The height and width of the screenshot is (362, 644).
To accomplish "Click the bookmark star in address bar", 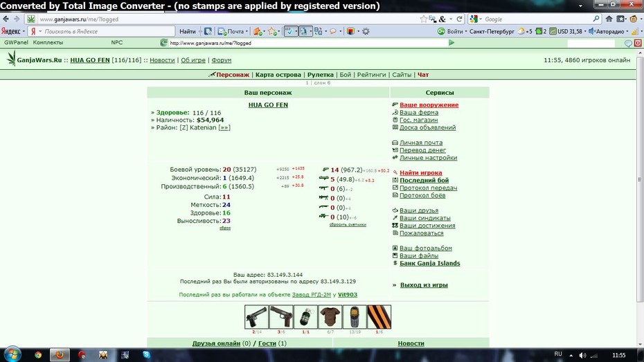I will (423, 19).
